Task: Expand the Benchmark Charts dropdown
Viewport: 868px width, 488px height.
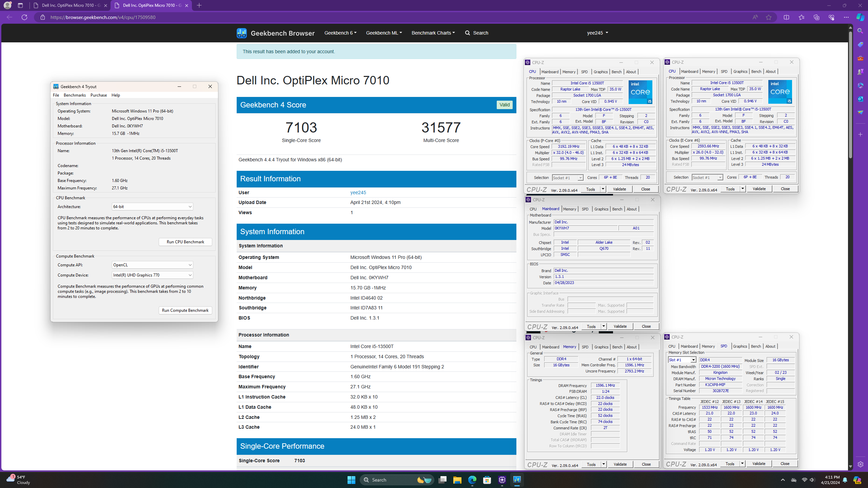Action: pos(433,33)
